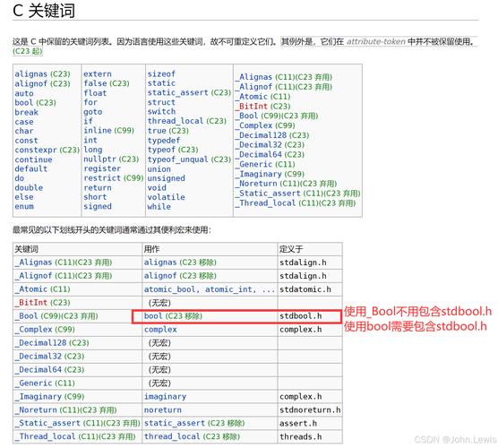
Task: Click the true (C23) keyword link
Action: 168,131
